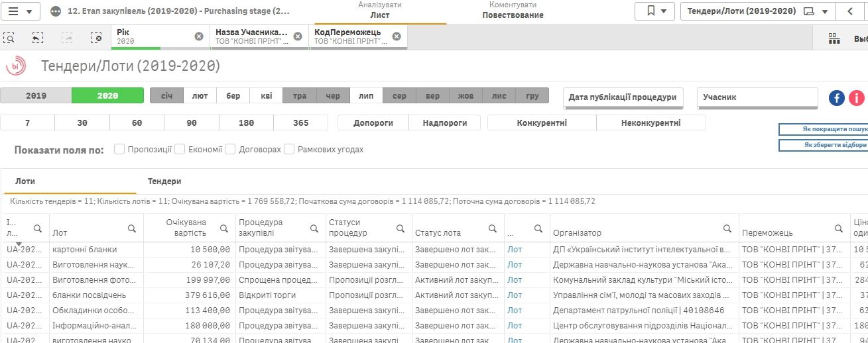Select the 2019 year button
868x343 pixels.
click(36, 96)
